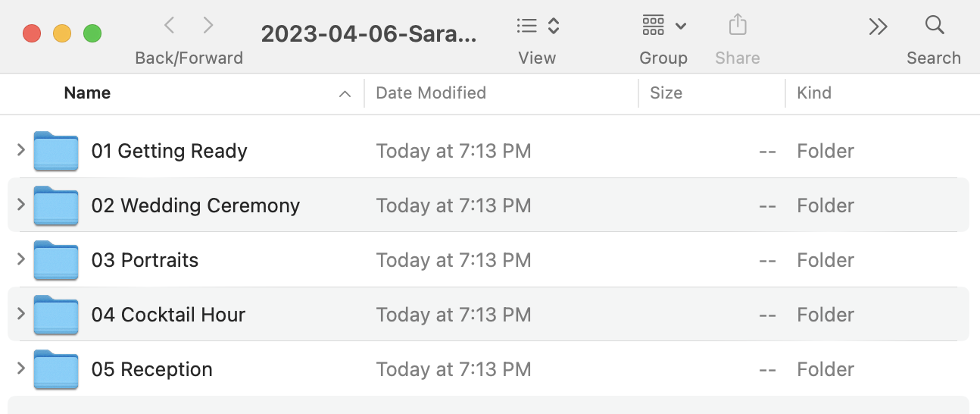
Task: Select the 01 Getting Ready folder icon
Action: click(x=56, y=151)
